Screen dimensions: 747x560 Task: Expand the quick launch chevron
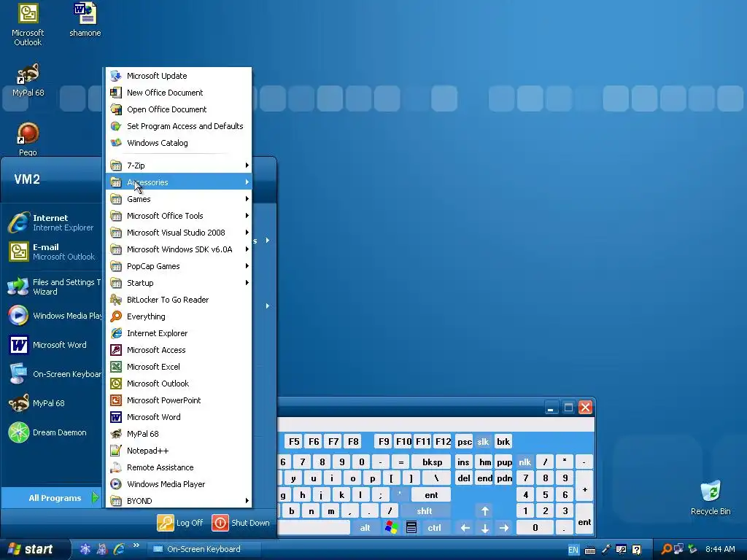tap(136, 545)
